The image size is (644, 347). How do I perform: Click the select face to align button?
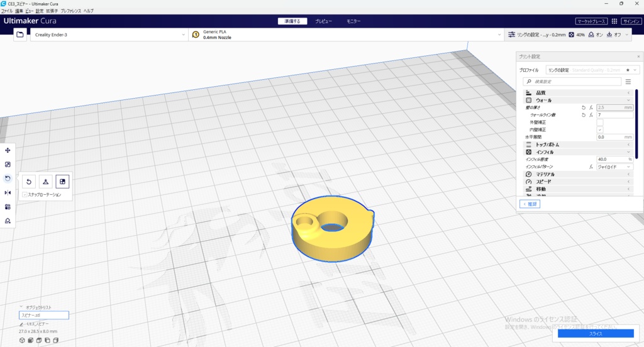[62, 182]
